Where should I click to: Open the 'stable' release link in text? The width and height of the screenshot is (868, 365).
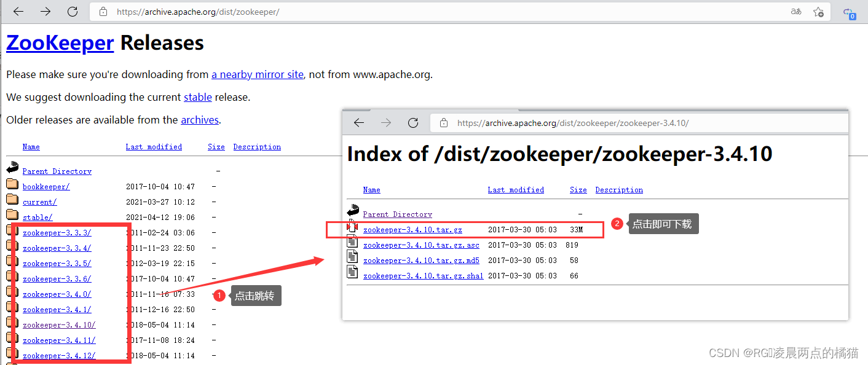pos(198,97)
